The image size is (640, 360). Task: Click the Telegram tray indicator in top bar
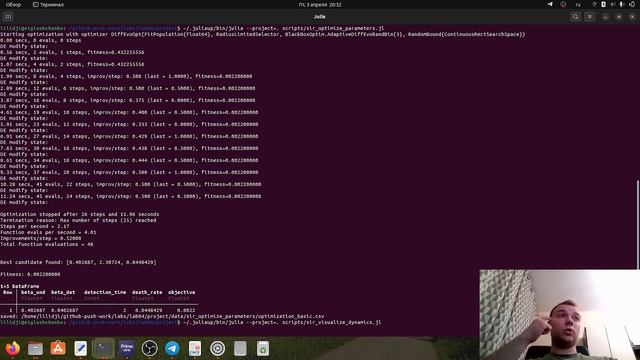550,4
